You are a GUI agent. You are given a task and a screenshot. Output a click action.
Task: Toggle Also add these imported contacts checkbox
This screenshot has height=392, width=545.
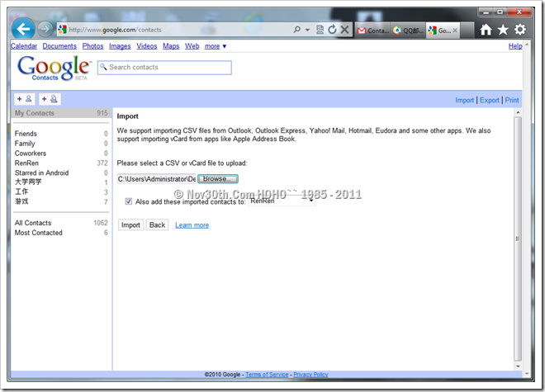click(x=129, y=201)
